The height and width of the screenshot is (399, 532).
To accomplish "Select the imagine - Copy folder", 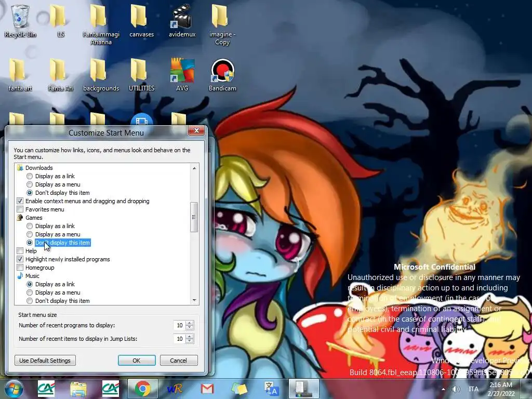I will point(222,25).
